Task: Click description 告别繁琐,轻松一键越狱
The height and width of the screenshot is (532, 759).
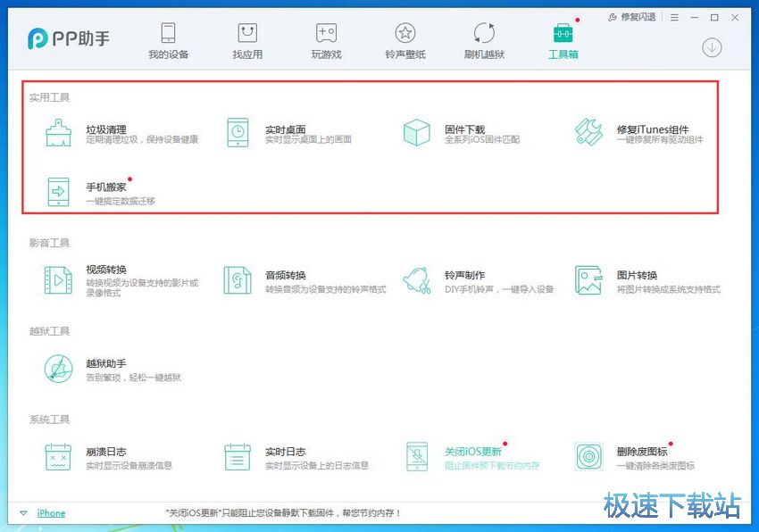Action: click(x=134, y=377)
